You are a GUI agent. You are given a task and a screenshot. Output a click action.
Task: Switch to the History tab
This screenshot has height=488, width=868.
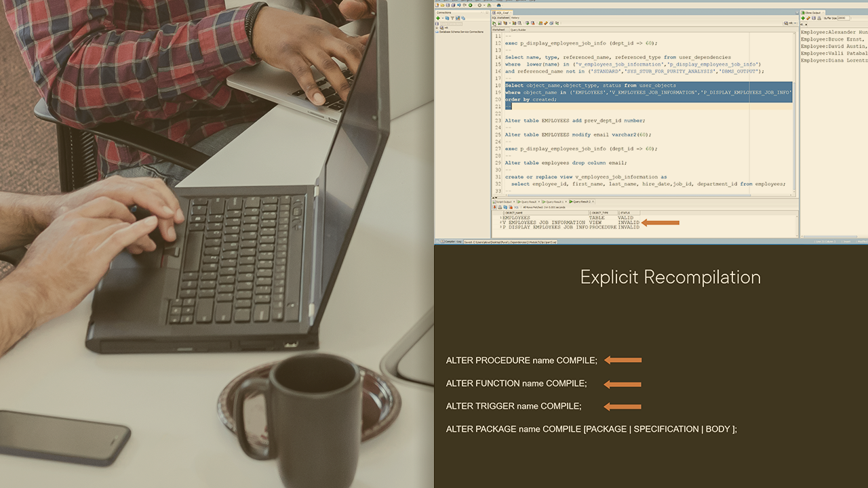515,18
